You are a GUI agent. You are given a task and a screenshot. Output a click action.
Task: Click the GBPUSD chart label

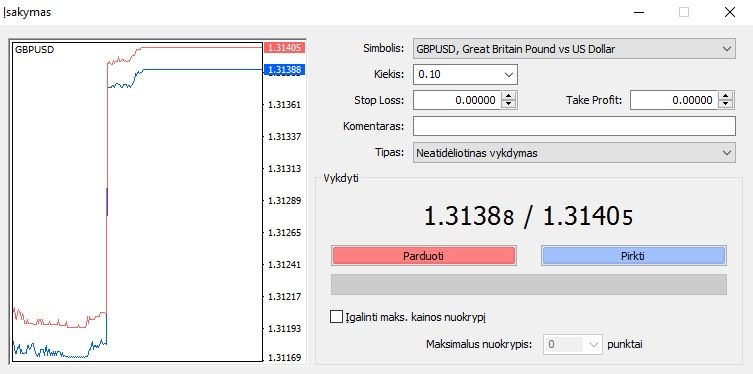(35, 49)
